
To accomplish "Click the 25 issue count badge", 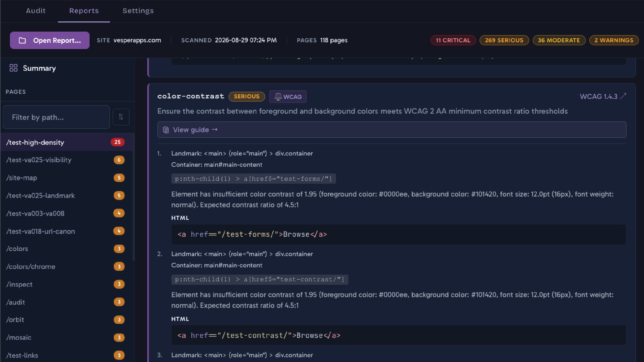I will [x=118, y=142].
